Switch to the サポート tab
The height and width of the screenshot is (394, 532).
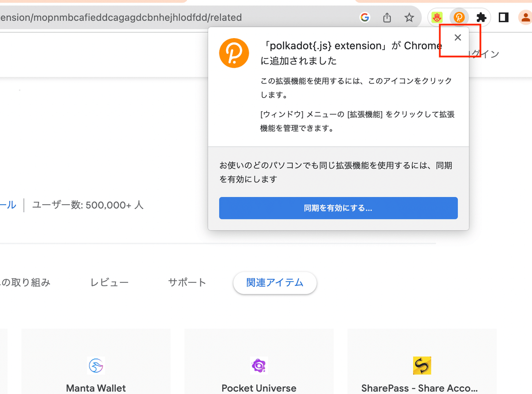click(x=187, y=282)
